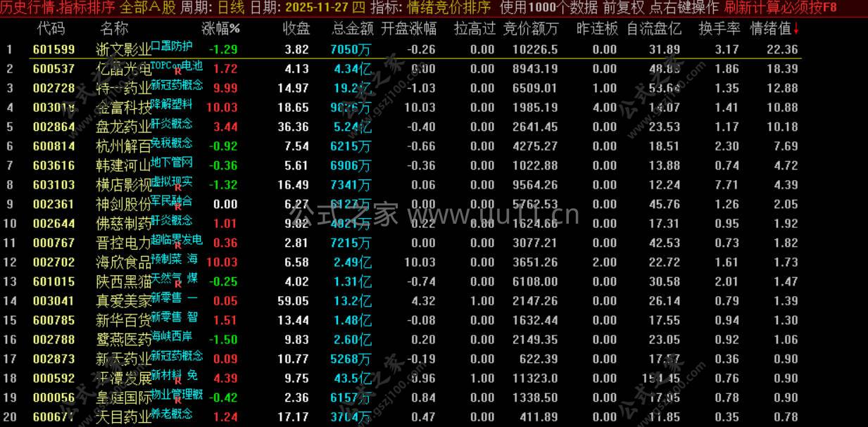The height and width of the screenshot is (427, 868).
Task: Sort by the 代码 column header
Action: click(x=51, y=29)
